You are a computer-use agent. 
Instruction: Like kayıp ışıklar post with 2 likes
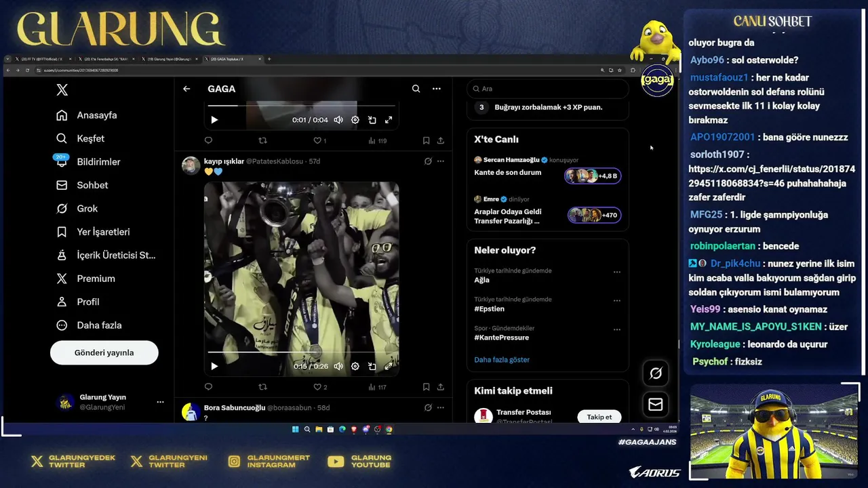click(320, 387)
